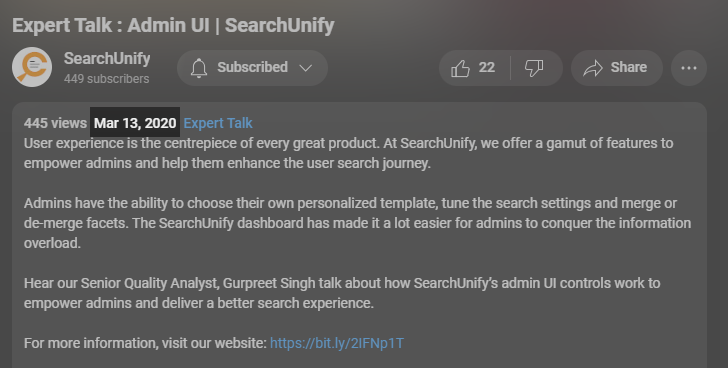Open the three-dot more actions menu
The height and width of the screenshot is (368, 728).
pos(689,68)
